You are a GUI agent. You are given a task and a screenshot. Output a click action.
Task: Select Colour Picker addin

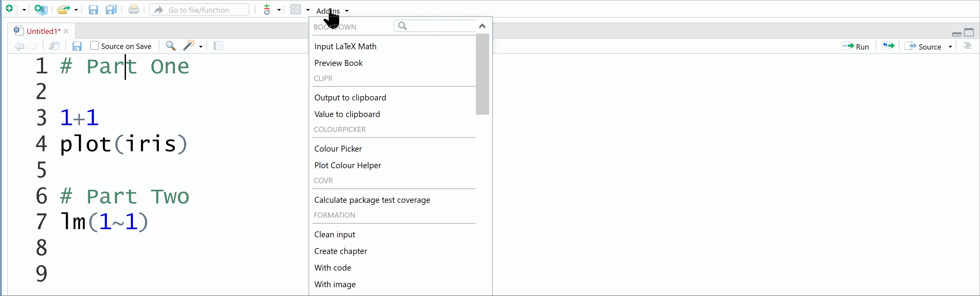[x=338, y=149]
